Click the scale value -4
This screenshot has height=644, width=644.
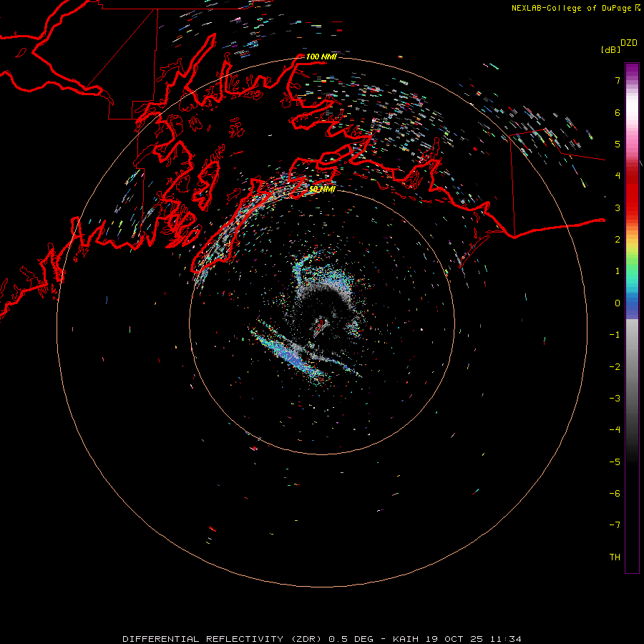(615, 429)
